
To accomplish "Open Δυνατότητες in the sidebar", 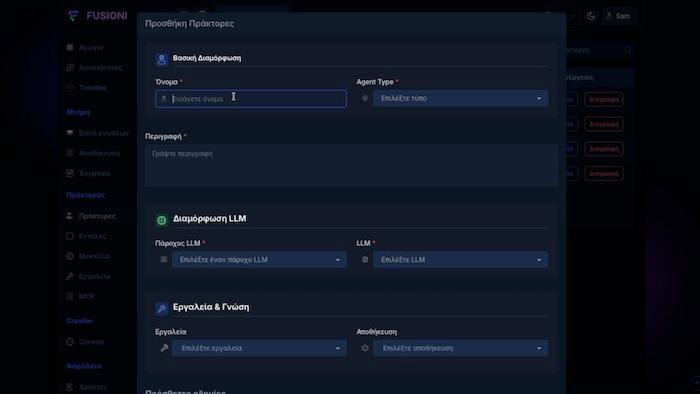I will click(x=94, y=67).
